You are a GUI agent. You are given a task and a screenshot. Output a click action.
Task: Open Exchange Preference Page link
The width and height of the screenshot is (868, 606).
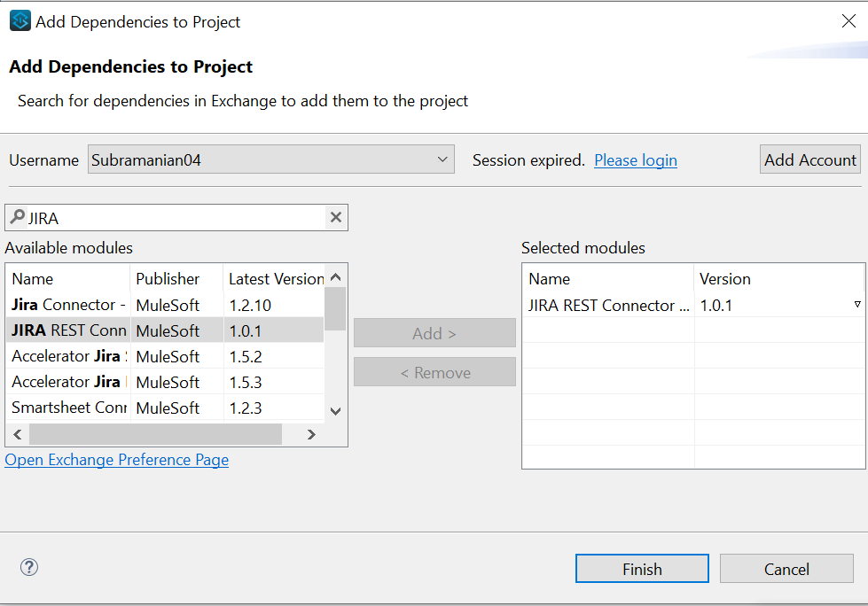pos(117,460)
